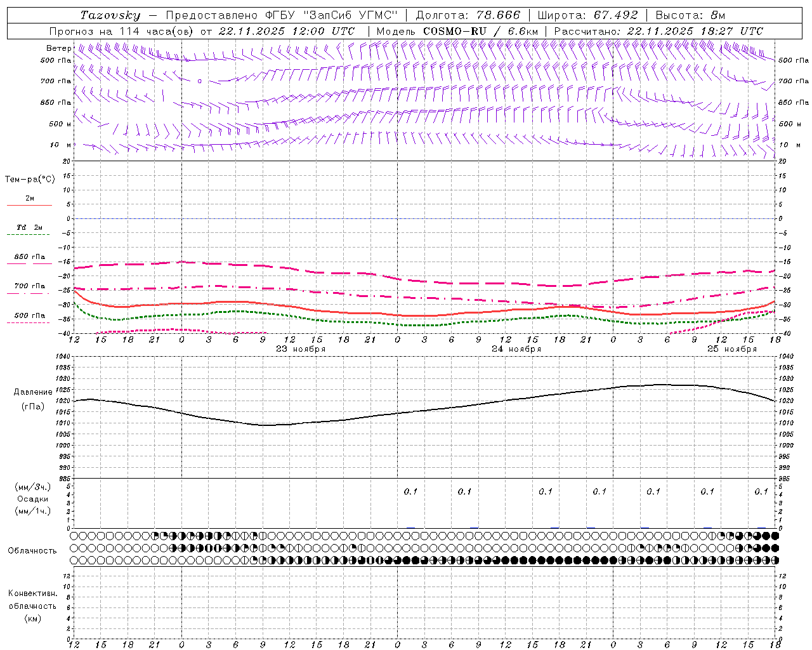Image resolution: width=812 pixels, height=650 pixels.
Task: Click the "24 ноября" date label
Action: (516, 349)
